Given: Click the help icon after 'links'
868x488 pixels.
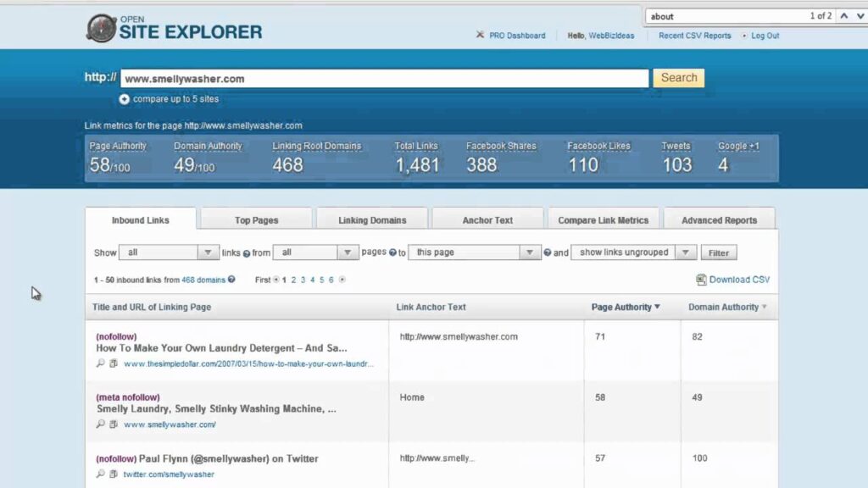Looking at the screenshot, I should 247,253.
